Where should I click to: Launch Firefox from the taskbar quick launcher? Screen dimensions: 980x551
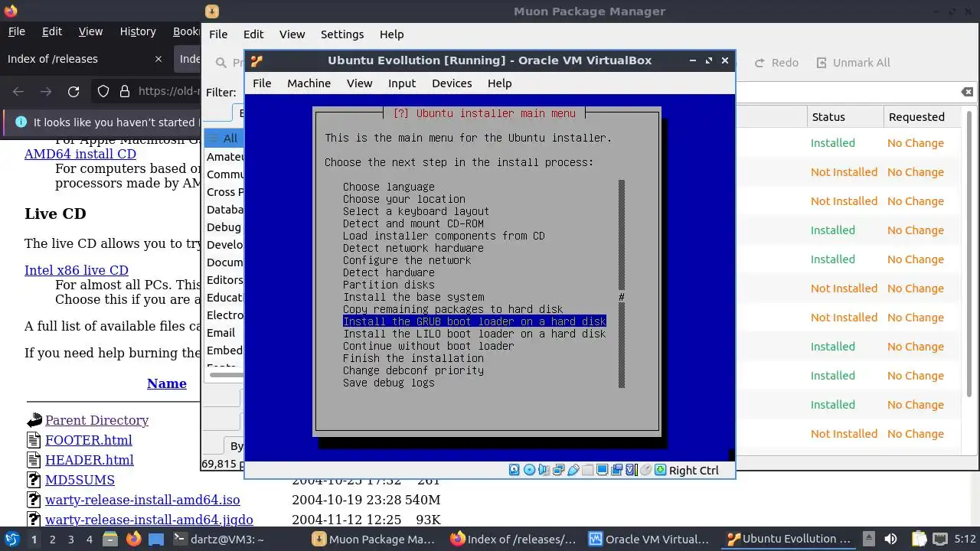133,539
